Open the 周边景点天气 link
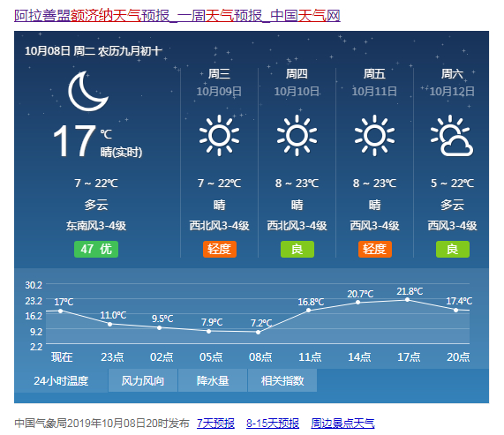Screen dimensions: 504x435 point(342,424)
